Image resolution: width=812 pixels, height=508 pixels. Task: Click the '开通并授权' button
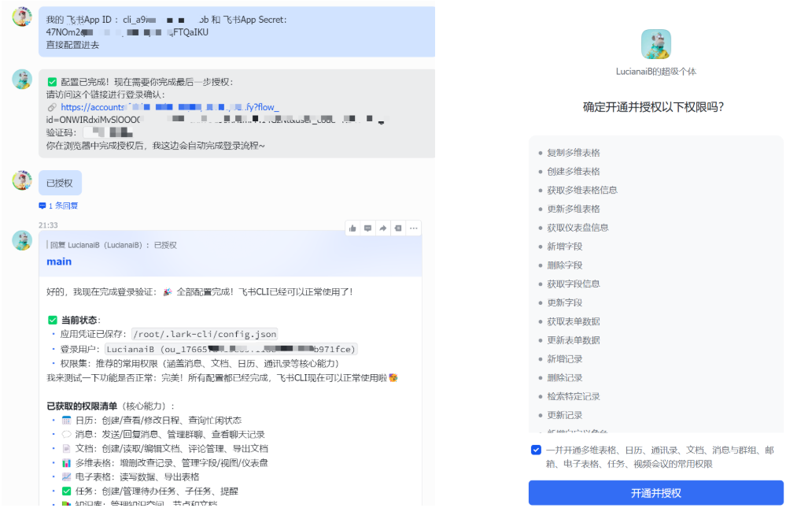coord(655,493)
